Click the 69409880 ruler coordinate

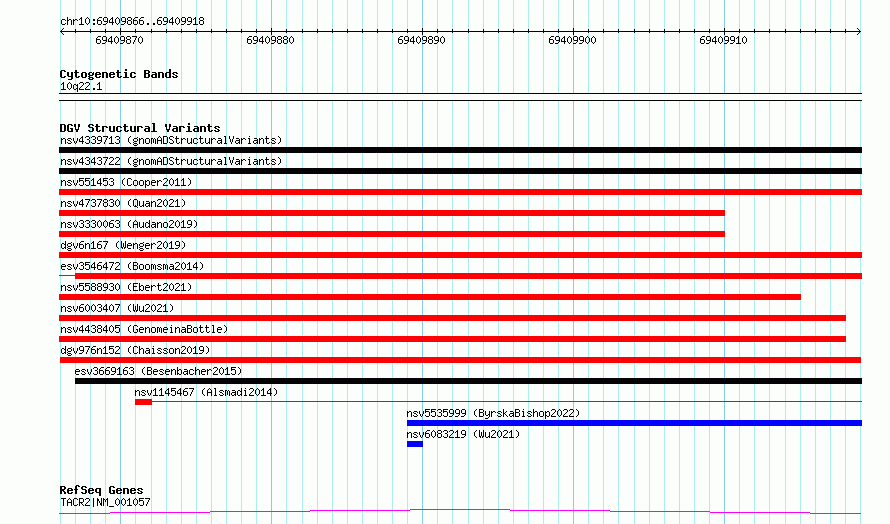[270, 40]
